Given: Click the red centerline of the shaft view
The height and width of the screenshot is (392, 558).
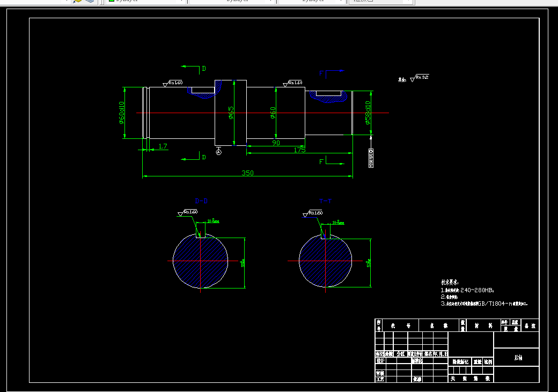Looking at the screenshot, I should pos(262,113).
